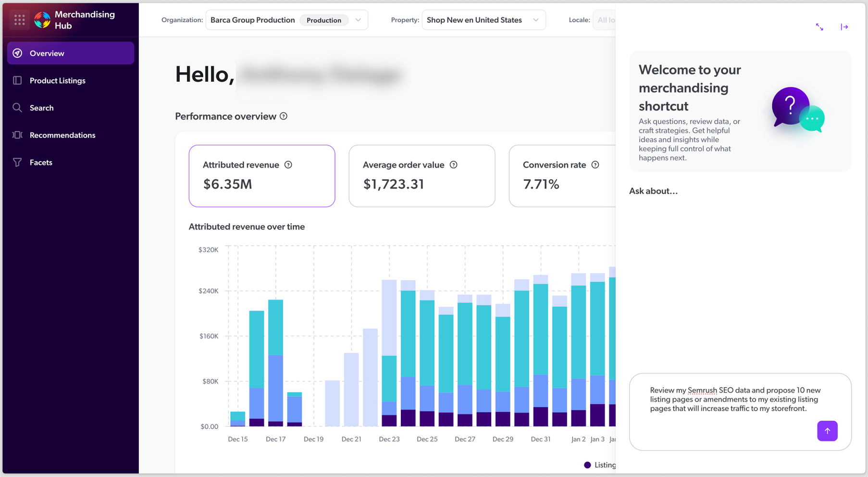
Task: Expand the assistant panel with diagonal arrows icon
Action: coord(820,27)
